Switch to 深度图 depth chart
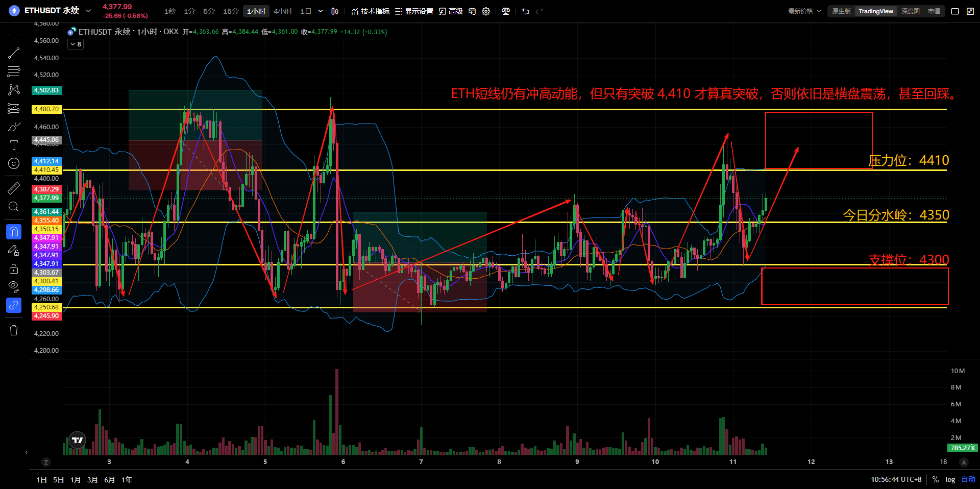980x489 pixels. click(911, 11)
